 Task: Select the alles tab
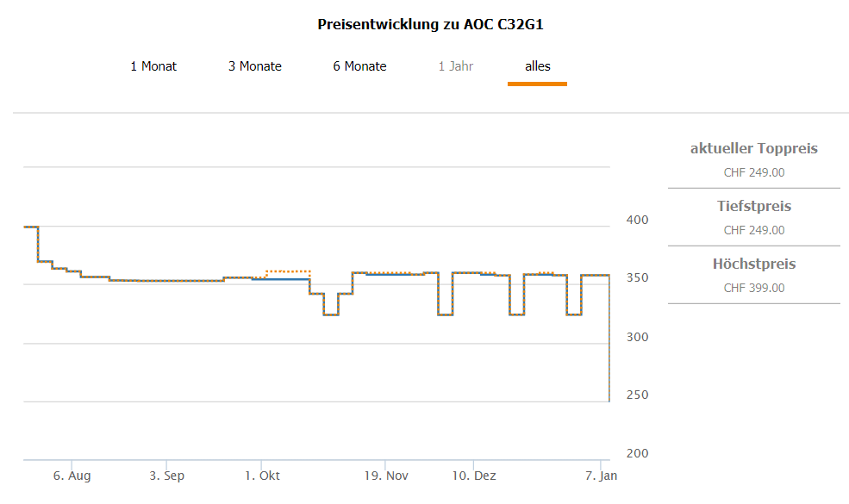537,66
